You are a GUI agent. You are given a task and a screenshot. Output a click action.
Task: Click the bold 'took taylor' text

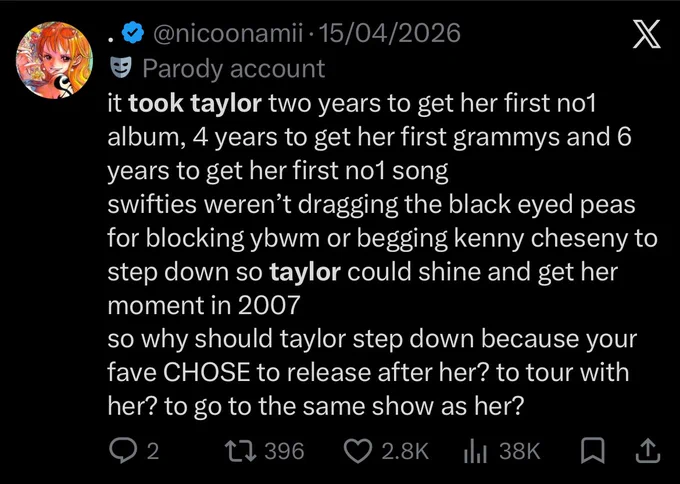click(195, 103)
